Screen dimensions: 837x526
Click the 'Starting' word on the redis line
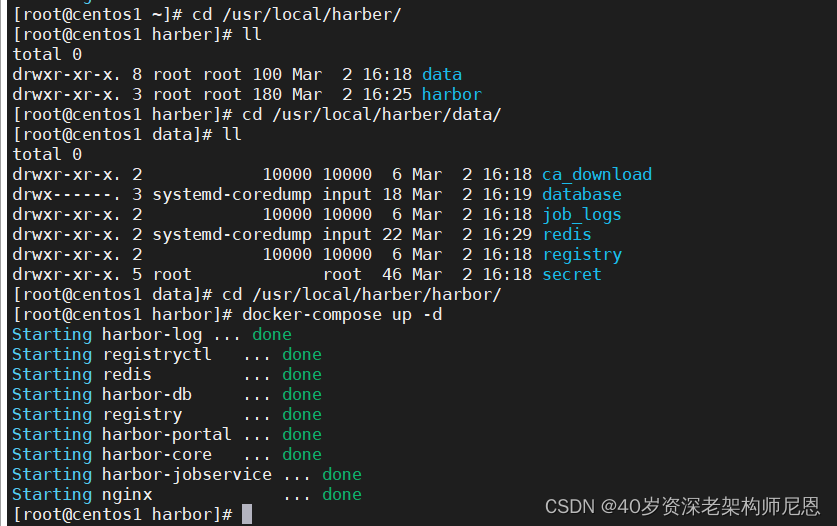tap(52, 375)
